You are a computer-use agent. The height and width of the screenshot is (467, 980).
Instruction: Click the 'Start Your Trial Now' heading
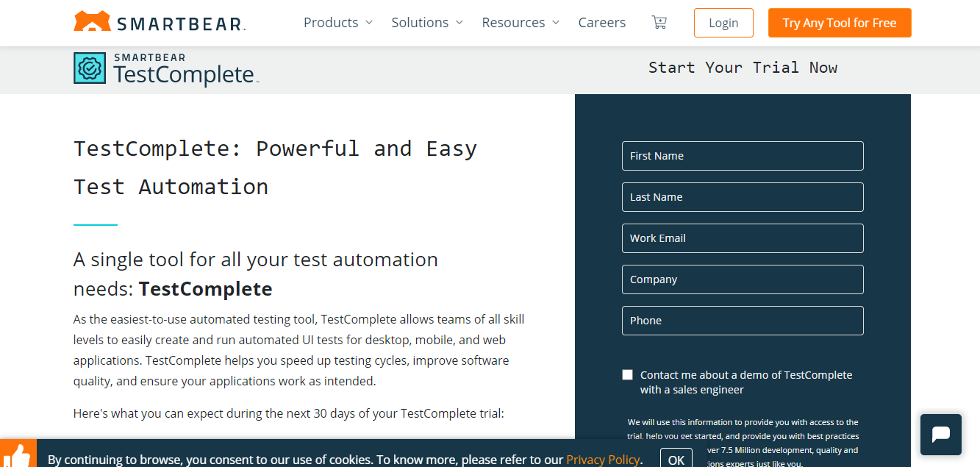743,68
